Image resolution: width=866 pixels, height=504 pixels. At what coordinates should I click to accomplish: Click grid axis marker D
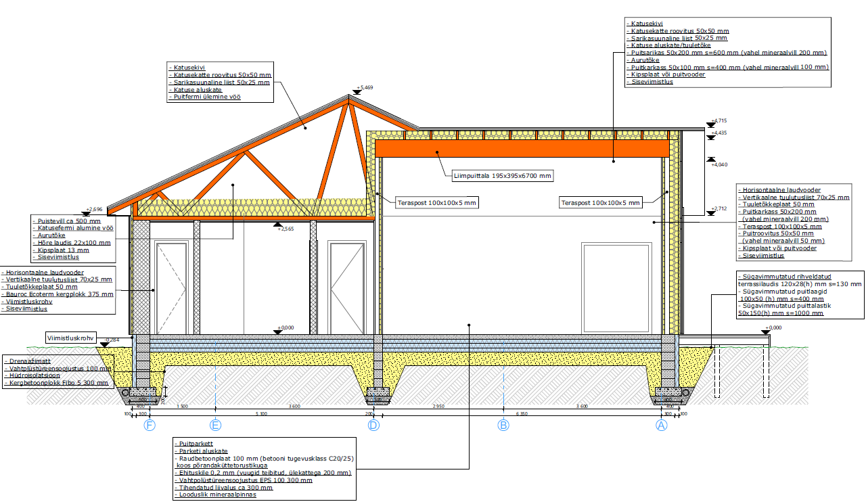[373, 426]
